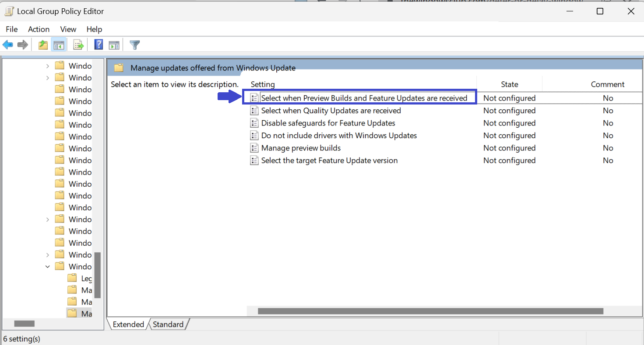Open the File menu

[x=12, y=29]
